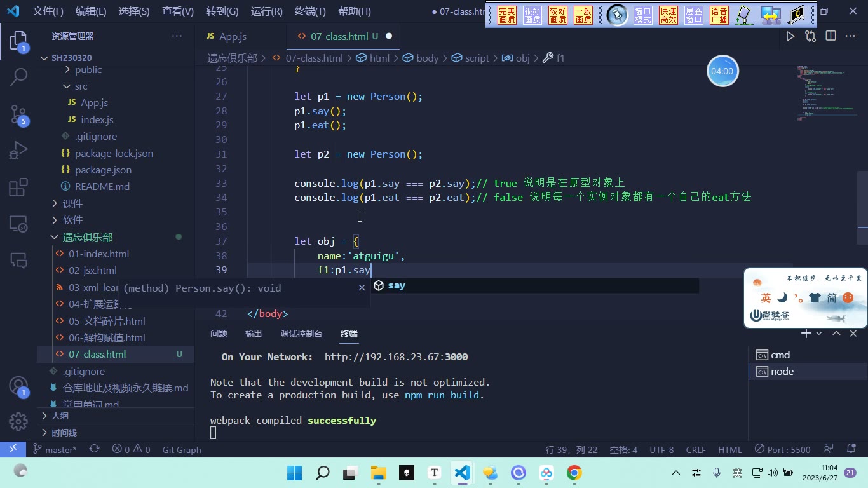Open the new terminal profile dropdown arrow
Image resolution: width=868 pixels, height=488 pixels.
pos(818,333)
